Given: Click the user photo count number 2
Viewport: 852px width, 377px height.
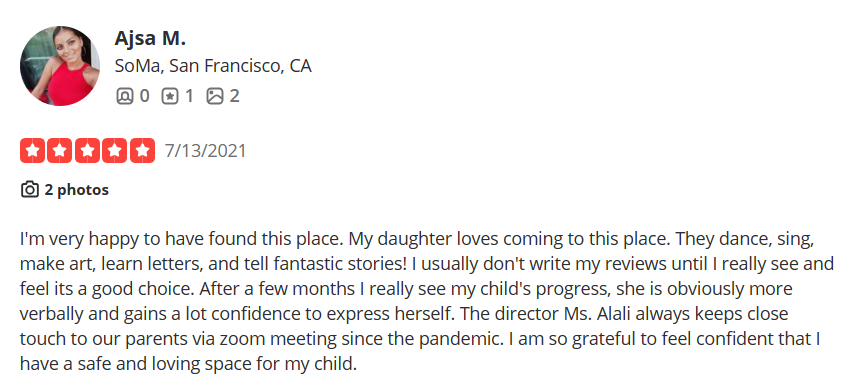Looking at the screenshot, I should (x=234, y=96).
